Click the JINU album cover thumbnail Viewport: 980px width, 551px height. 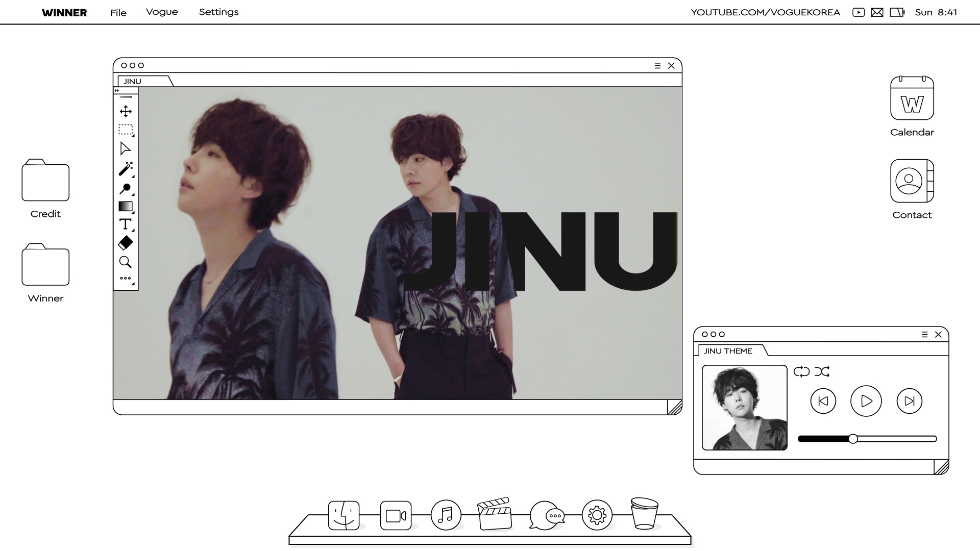click(744, 407)
